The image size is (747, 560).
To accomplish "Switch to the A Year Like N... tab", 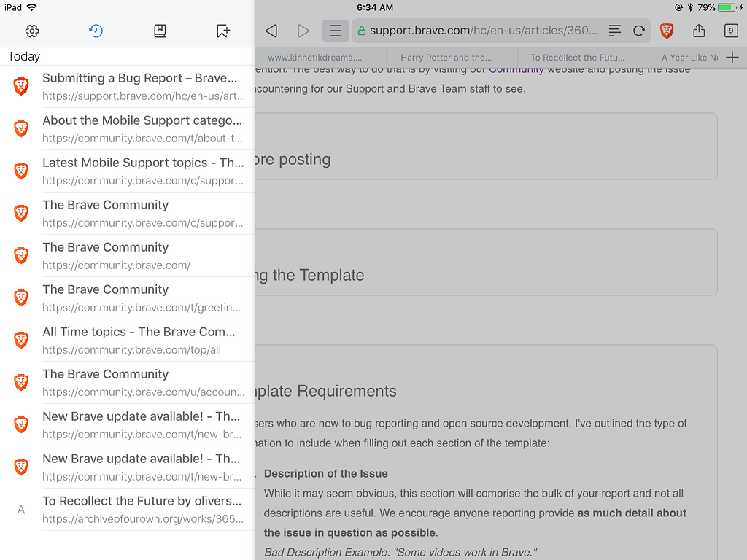I will click(x=684, y=58).
